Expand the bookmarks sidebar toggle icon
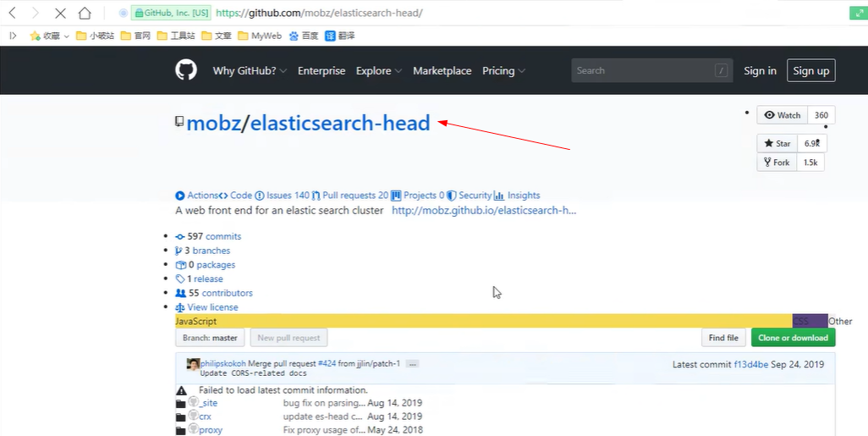Image resolution: width=868 pixels, height=436 pixels. pyautogui.click(x=14, y=36)
